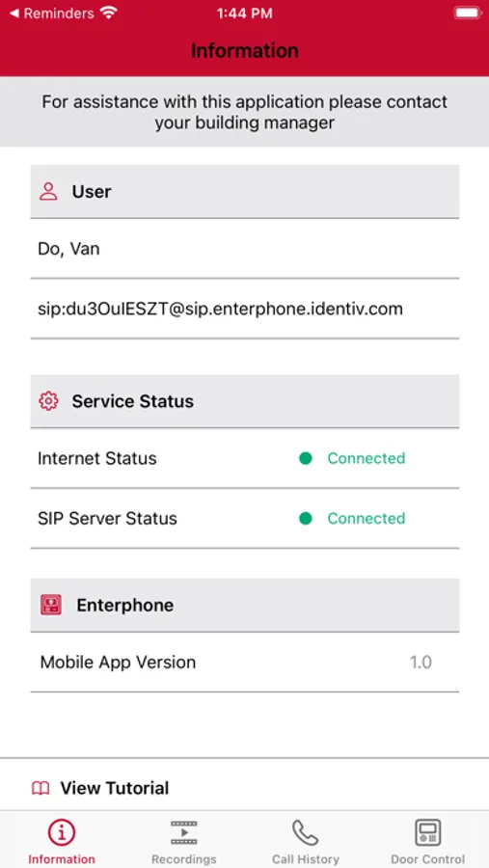Tap the version number 1.0
The height and width of the screenshot is (868, 489).
coord(421,662)
